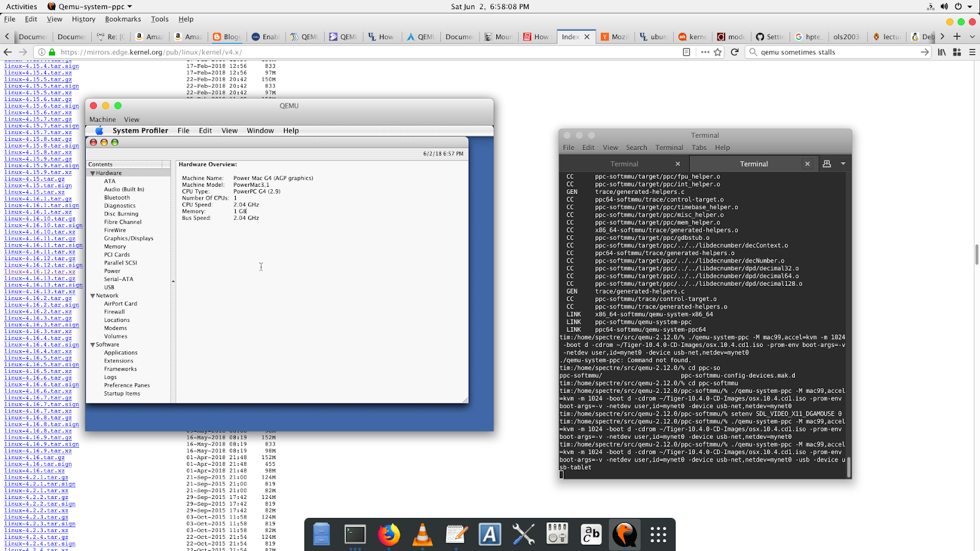Select Startup Items under Software
This screenshot has height=551, width=980.
tap(122, 394)
